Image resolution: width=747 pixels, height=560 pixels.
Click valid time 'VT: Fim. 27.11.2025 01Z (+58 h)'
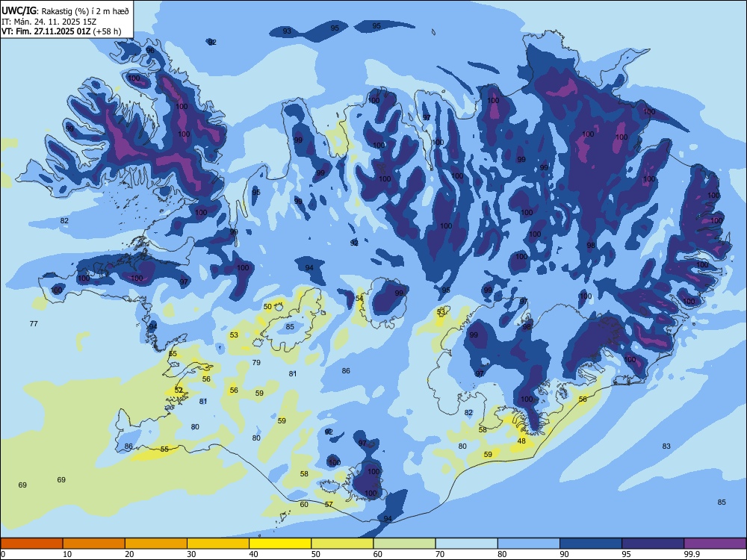point(61,31)
